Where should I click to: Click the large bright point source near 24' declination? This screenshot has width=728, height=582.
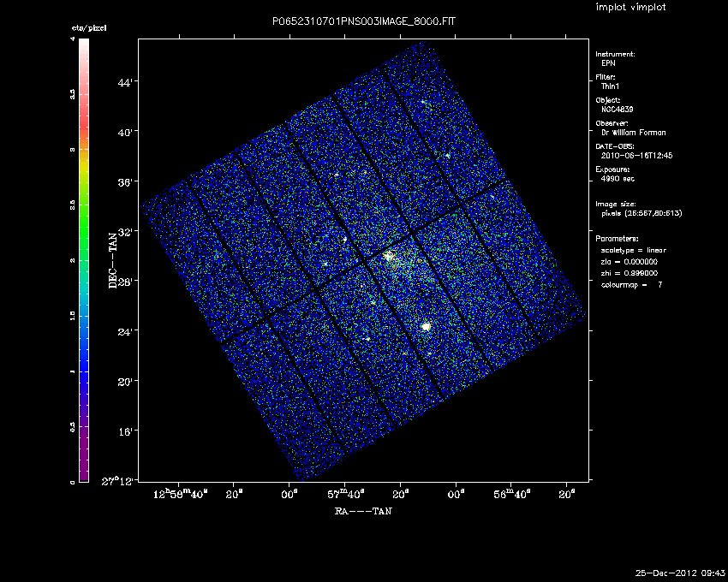426,326
